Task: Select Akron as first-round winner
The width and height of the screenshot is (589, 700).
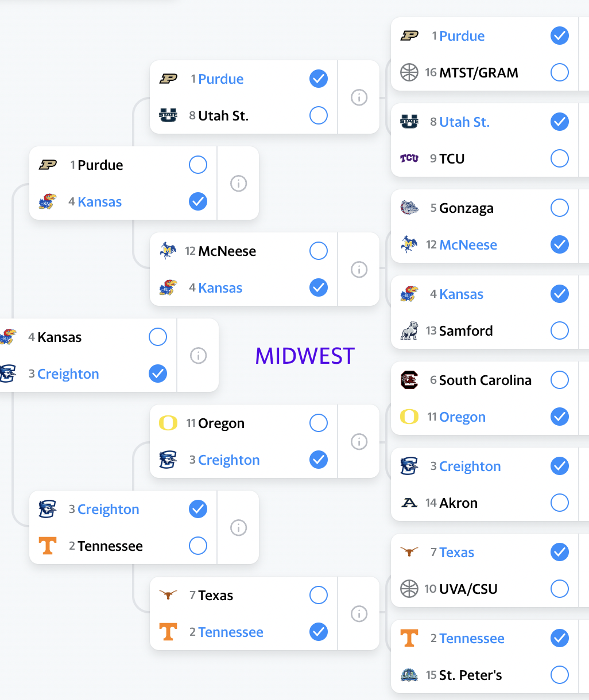Action: 560,503
